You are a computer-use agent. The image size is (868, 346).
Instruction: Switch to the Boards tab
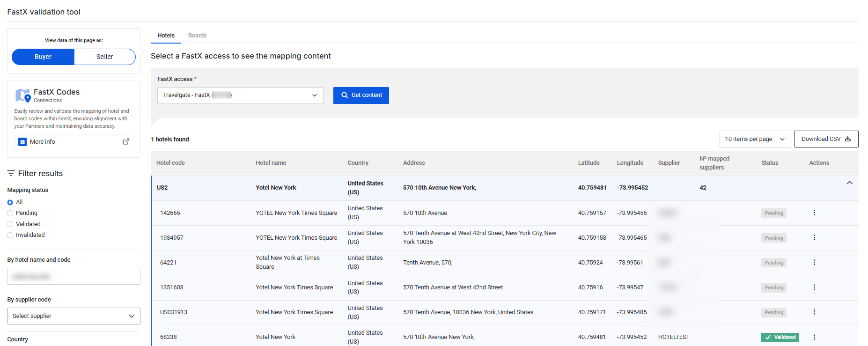tap(197, 36)
